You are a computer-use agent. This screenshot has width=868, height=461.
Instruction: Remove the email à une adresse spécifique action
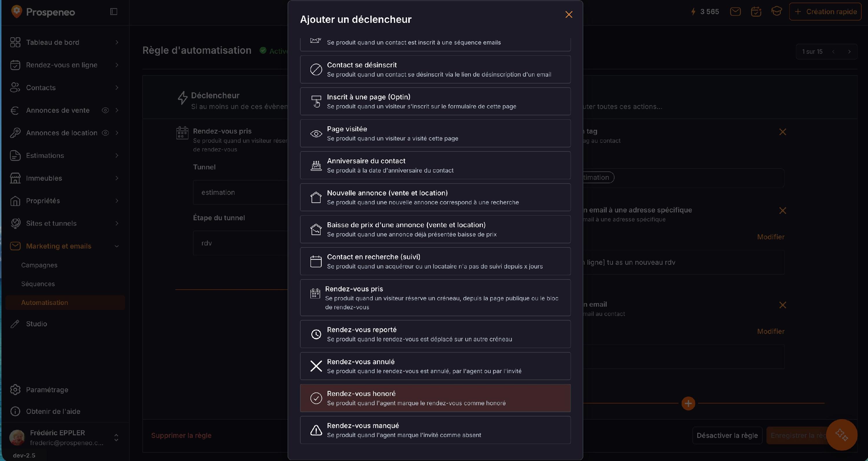coord(782,211)
